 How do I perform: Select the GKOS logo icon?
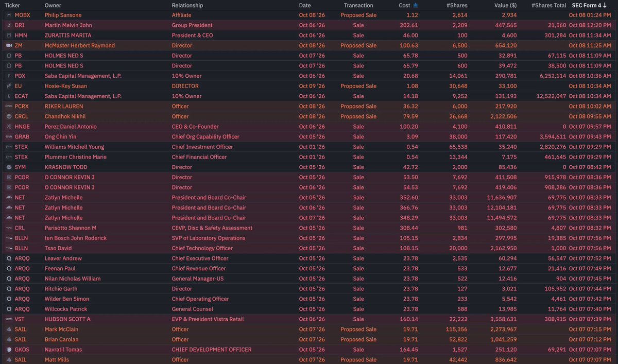[9, 350]
